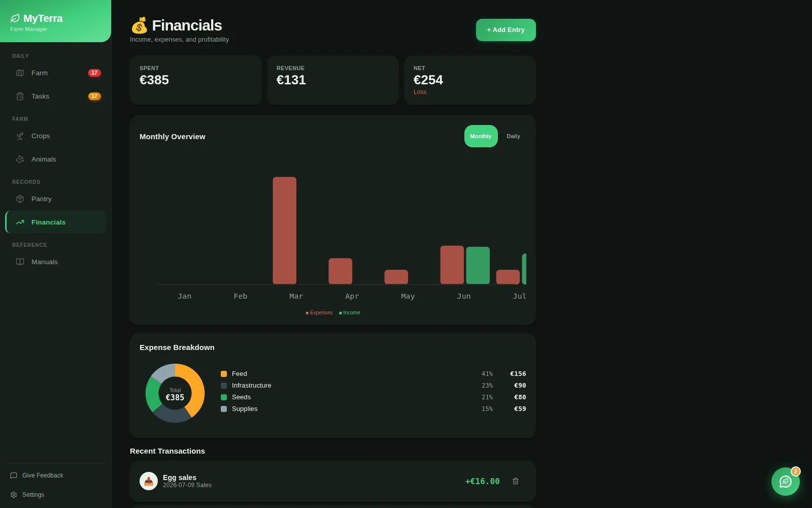812x508 pixels.
Task: Click the Tasks clipboard icon
Action: (20, 97)
